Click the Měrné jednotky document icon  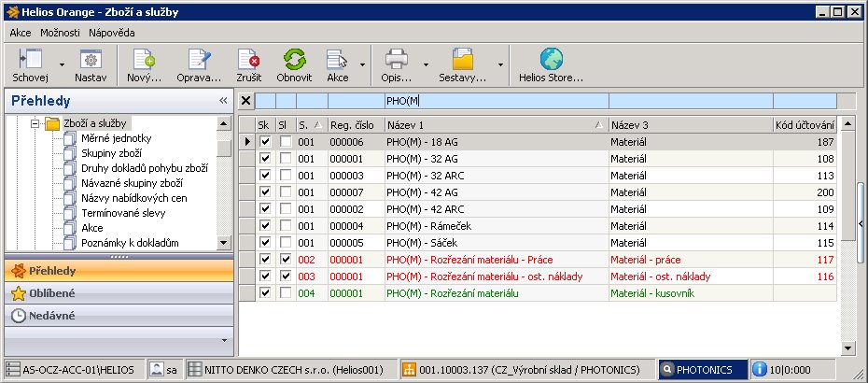(70, 138)
